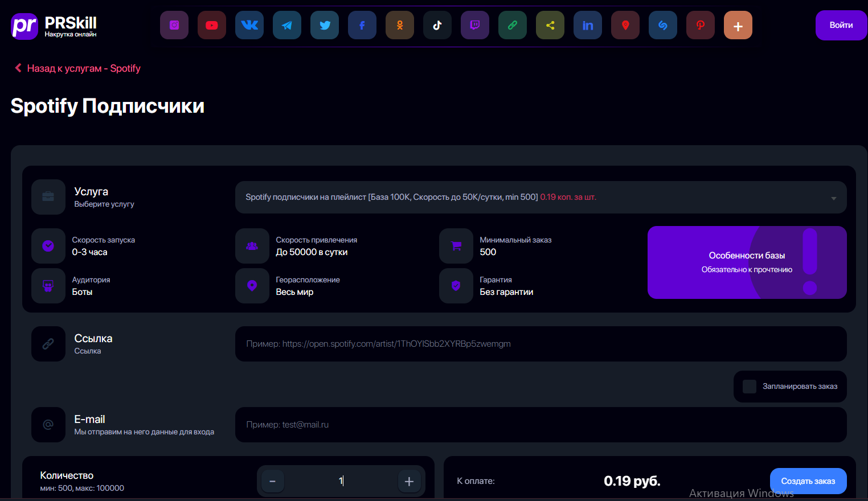Click the people icon for Скорость привлечения

pyautogui.click(x=252, y=246)
